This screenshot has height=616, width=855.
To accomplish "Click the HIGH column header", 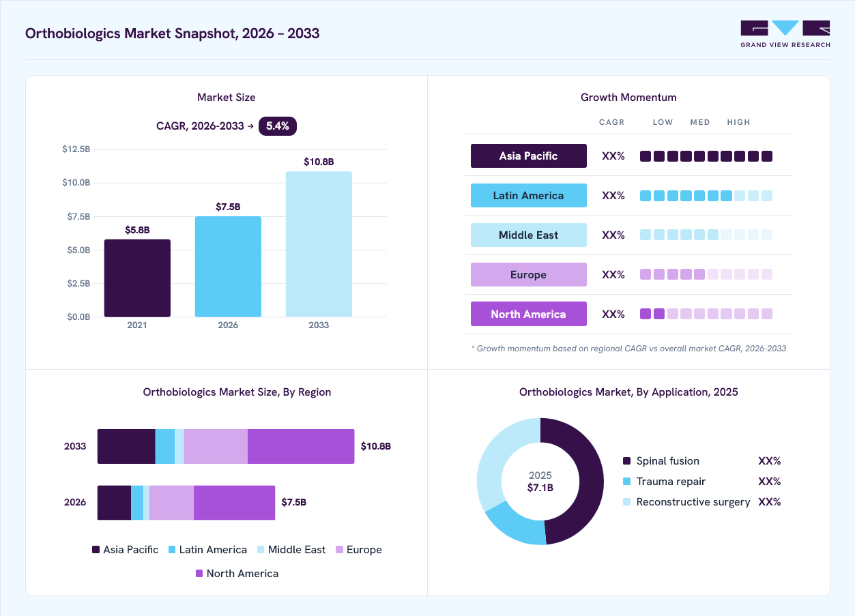I will [739, 122].
